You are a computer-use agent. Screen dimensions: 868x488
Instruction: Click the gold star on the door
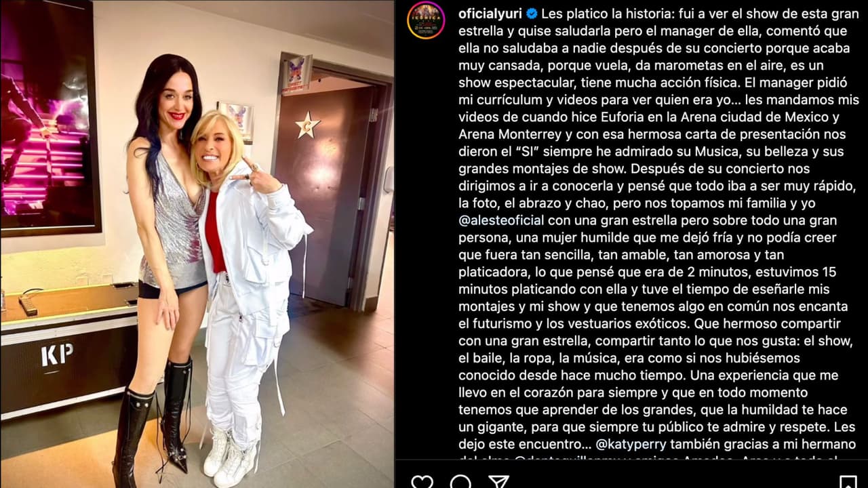coord(308,125)
